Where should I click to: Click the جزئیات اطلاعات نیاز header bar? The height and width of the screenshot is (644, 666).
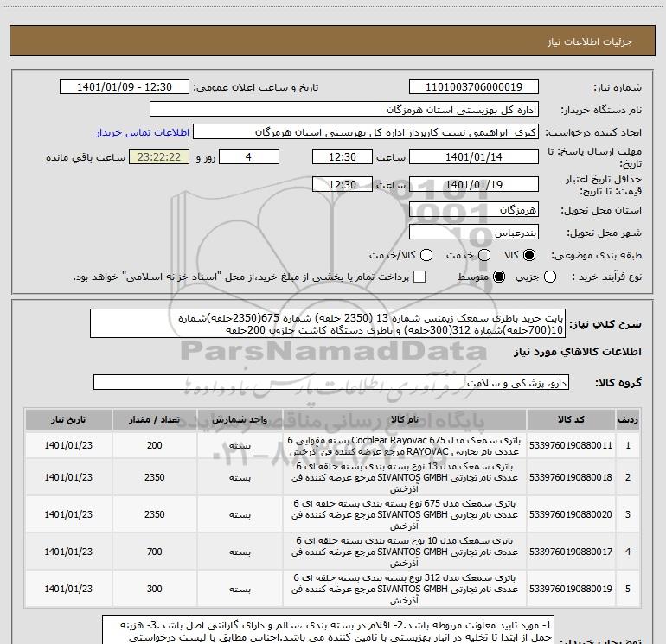(333, 41)
